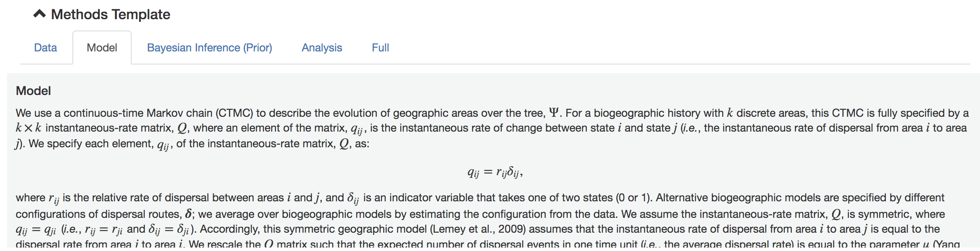
Task: Click the bold Model section heading
Action: click(33, 91)
